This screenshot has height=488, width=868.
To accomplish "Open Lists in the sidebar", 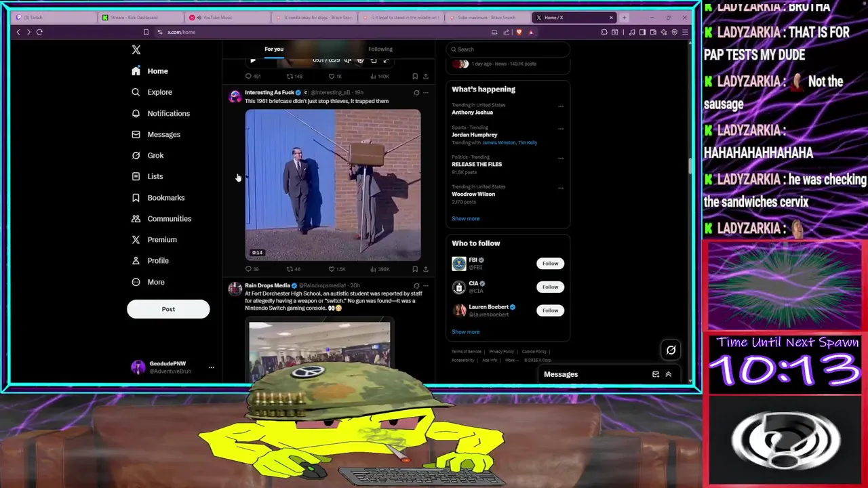I will pyautogui.click(x=147, y=176).
